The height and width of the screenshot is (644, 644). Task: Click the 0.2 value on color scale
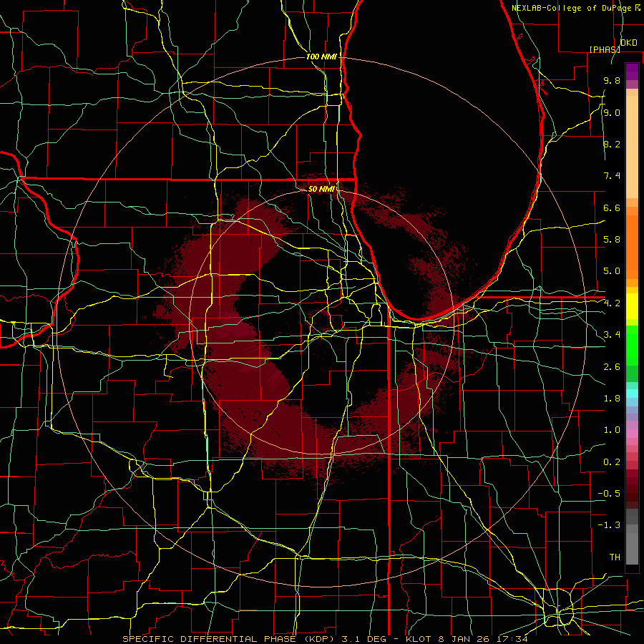tap(612, 462)
